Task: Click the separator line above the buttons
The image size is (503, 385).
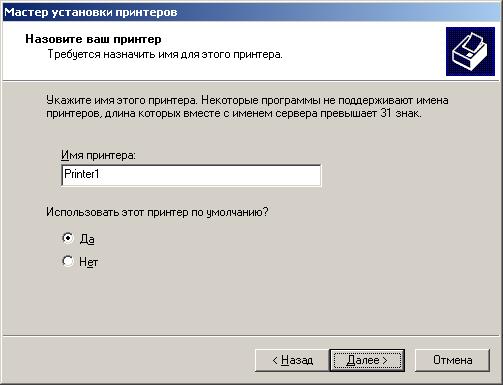Action: pyautogui.click(x=251, y=336)
